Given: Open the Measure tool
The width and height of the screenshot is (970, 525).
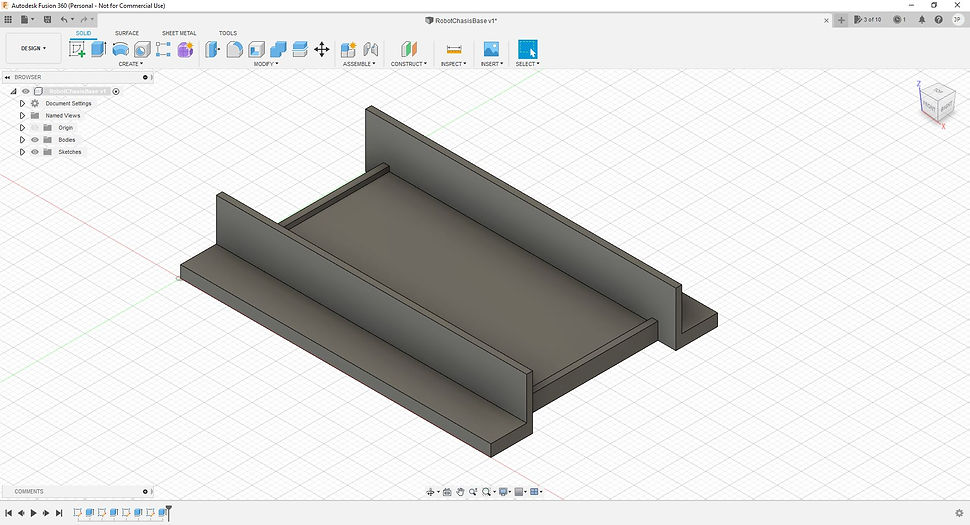Looking at the screenshot, I should tap(454, 49).
